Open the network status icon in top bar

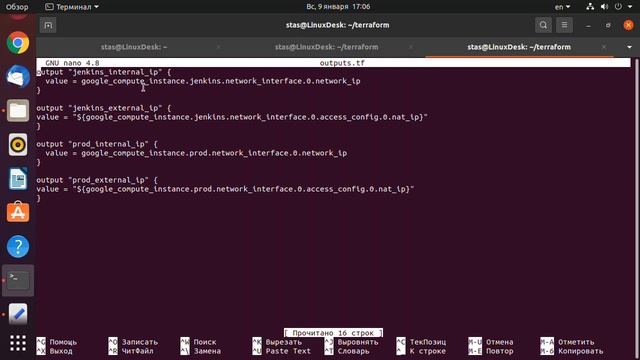(590, 7)
